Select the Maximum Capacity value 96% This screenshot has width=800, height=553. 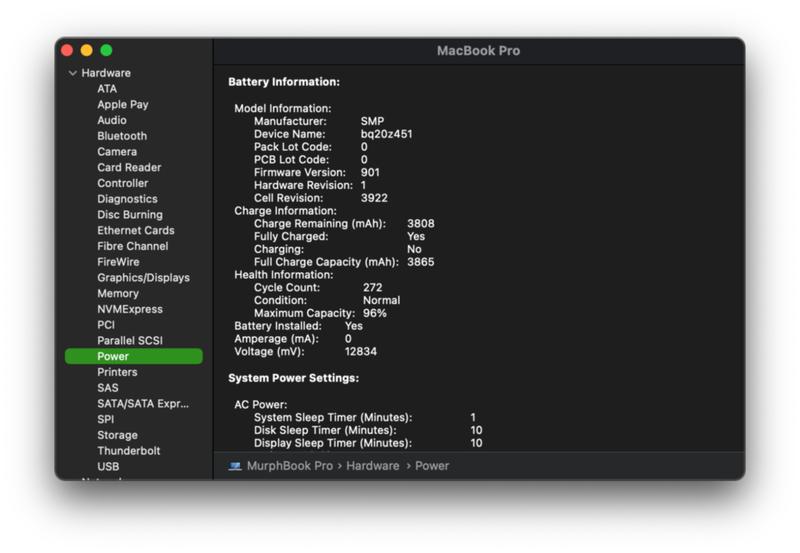pyautogui.click(x=374, y=313)
